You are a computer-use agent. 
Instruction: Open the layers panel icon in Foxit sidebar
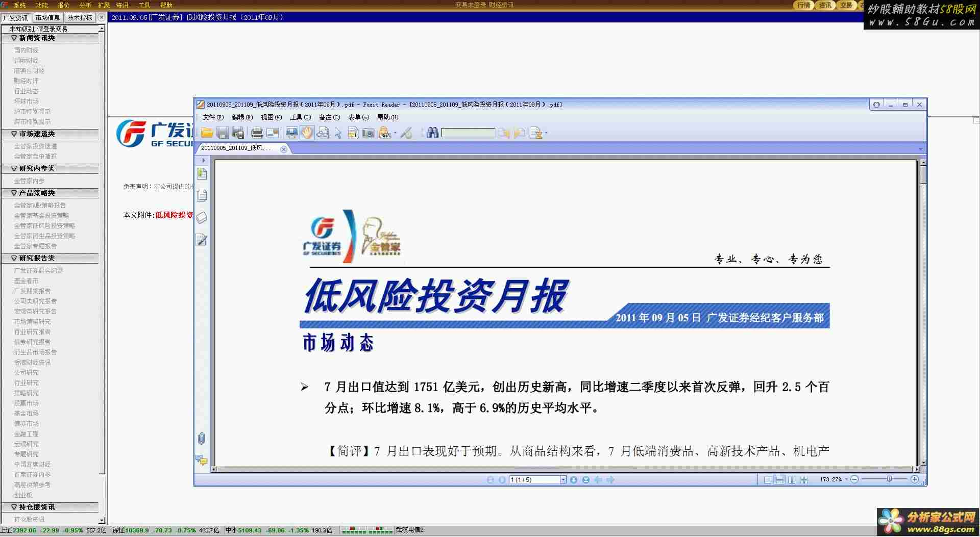(202, 218)
